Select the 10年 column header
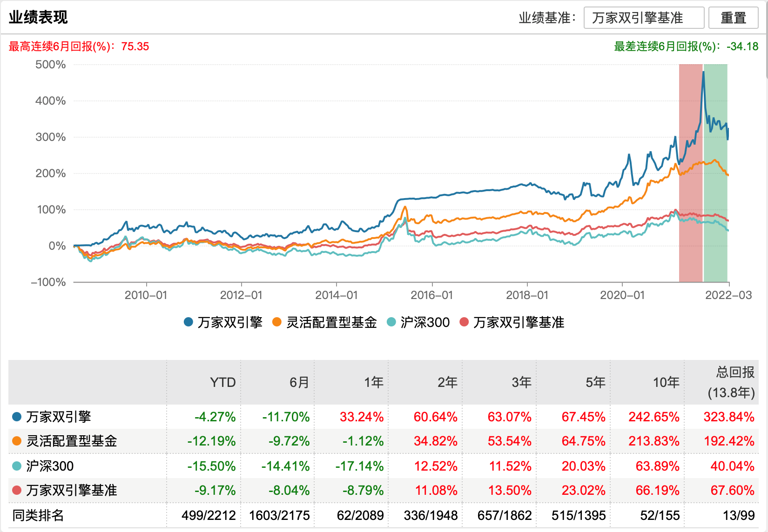Screen dimensions: 768x532 (666, 382)
